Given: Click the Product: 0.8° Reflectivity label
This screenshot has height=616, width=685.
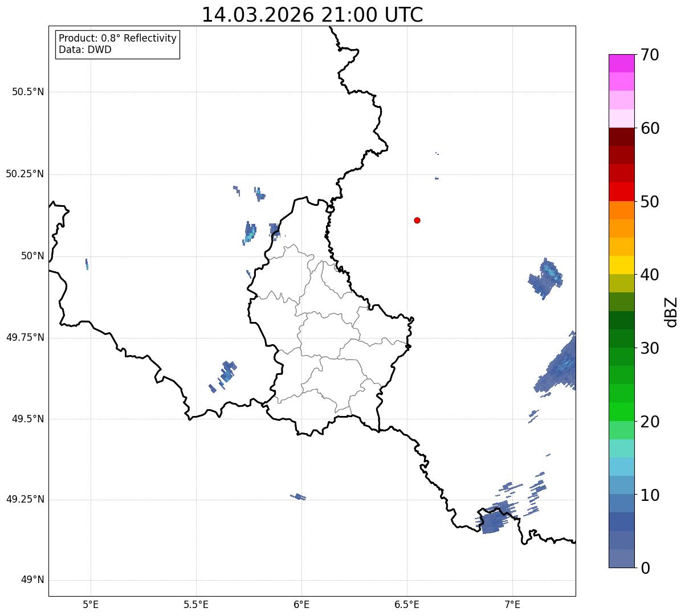Looking at the screenshot, I should coord(118,38).
